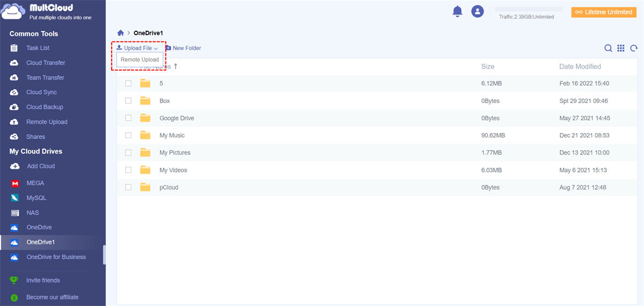Click the MultCloud cloud logo
This screenshot has width=644, height=306.
(x=13, y=12)
